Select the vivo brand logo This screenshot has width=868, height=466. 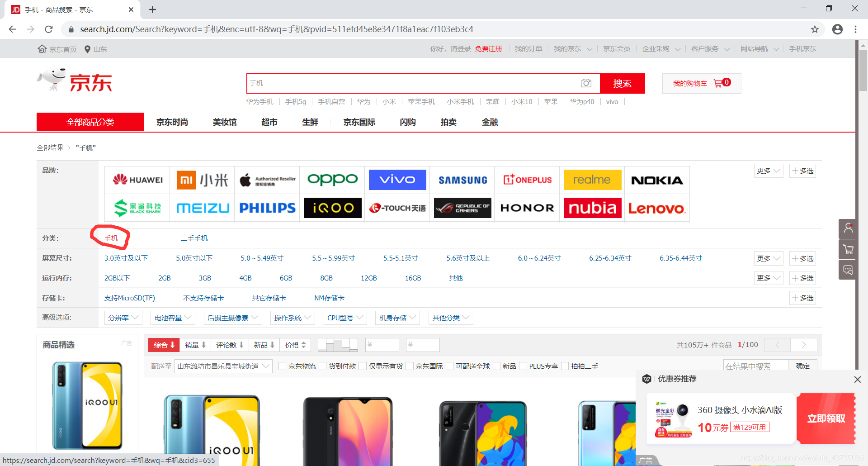[x=397, y=180]
